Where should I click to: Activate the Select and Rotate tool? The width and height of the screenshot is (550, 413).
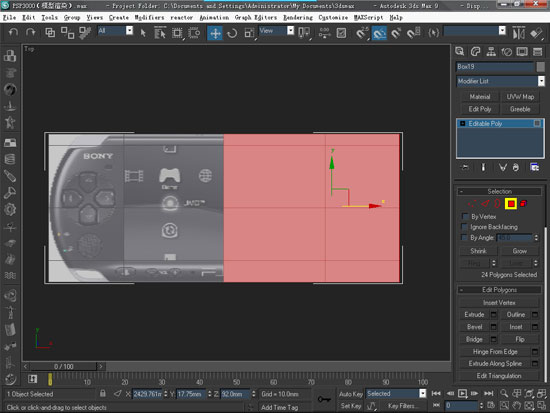coord(232,33)
